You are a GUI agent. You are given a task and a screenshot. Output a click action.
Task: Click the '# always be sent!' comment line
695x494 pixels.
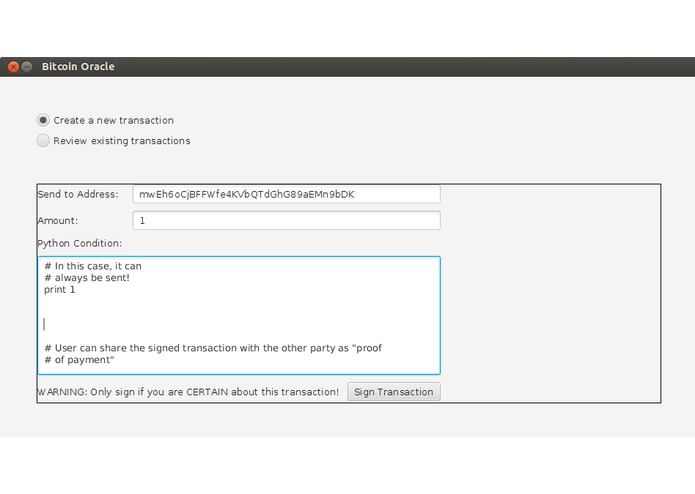tap(87, 278)
